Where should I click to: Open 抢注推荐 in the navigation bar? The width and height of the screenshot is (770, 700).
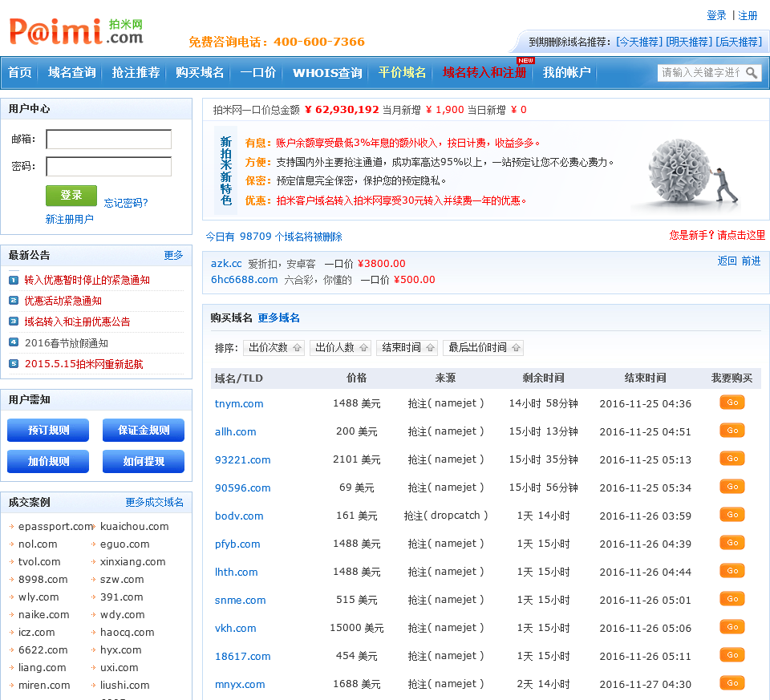point(136,73)
